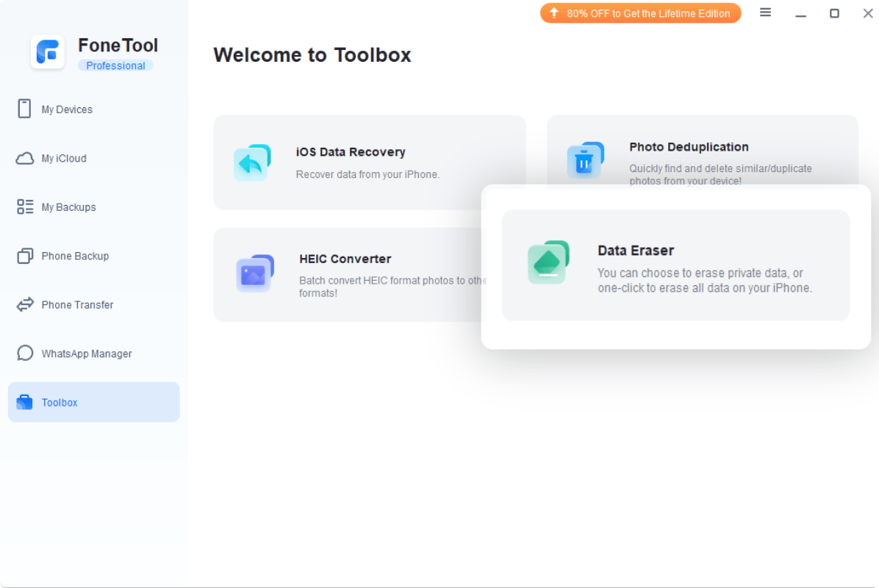The width and height of the screenshot is (879, 588).
Task: Click the FoneTool logo icon
Action: [x=48, y=52]
